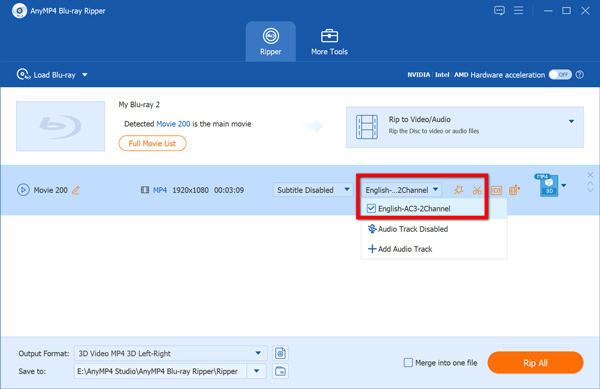Click the Load Blu-ray disc icon
The width and height of the screenshot is (600, 389).
pyautogui.click(x=23, y=75)
